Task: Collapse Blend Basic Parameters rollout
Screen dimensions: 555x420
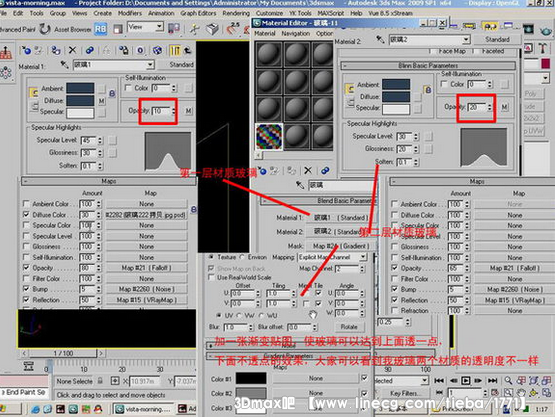Action: pyautogui.click(x=319, y=201)
